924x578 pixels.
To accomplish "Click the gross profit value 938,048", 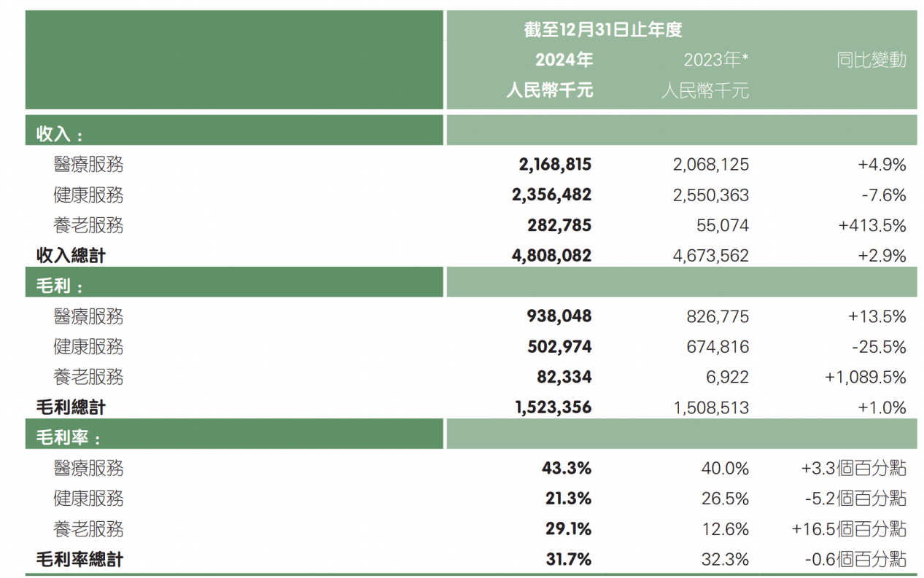I will [x=559, y=316].
